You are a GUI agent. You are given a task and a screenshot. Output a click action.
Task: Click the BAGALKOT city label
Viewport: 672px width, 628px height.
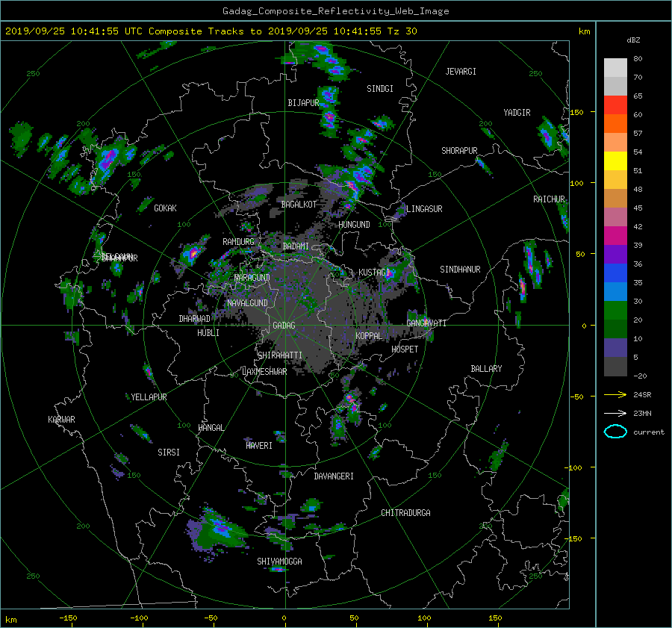[299, 205]
